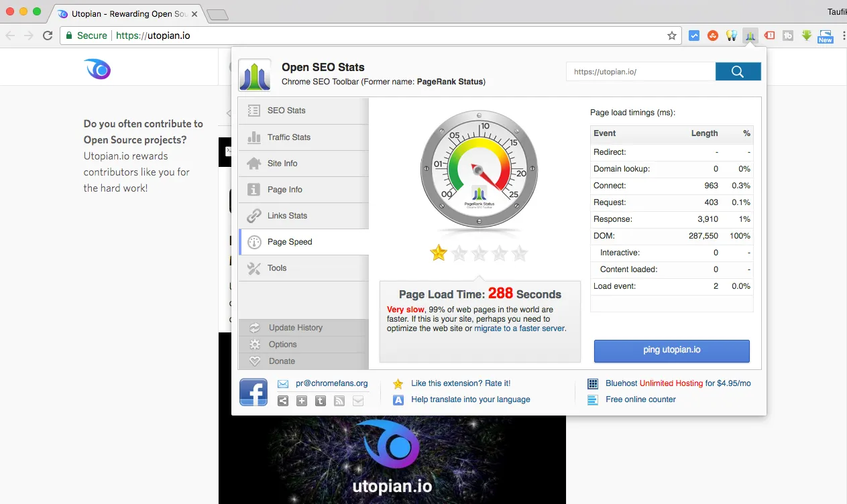Click the fifth gray rating star
Image resolution: width=847 pixels, height=504 pixels.
tap(520, 253)
